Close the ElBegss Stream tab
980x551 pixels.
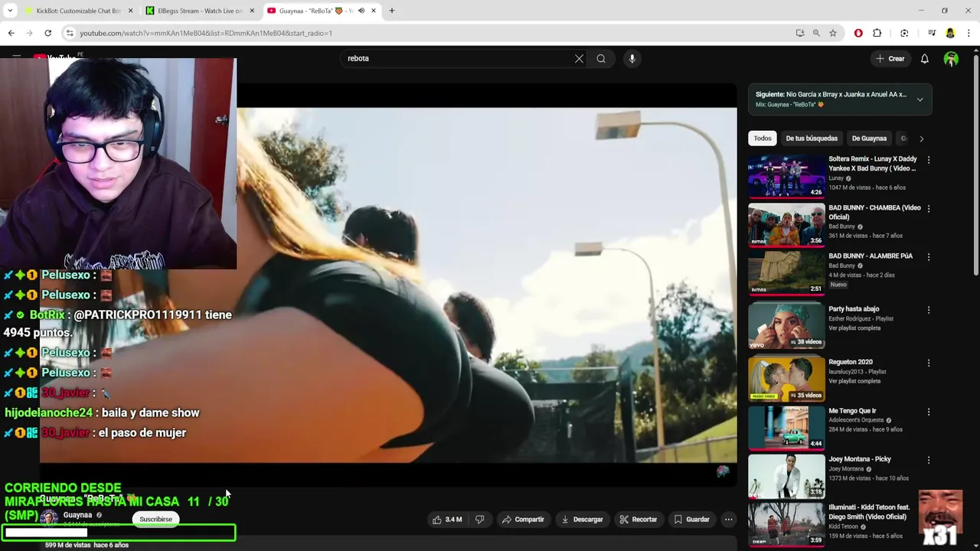[x=252, y=11]
